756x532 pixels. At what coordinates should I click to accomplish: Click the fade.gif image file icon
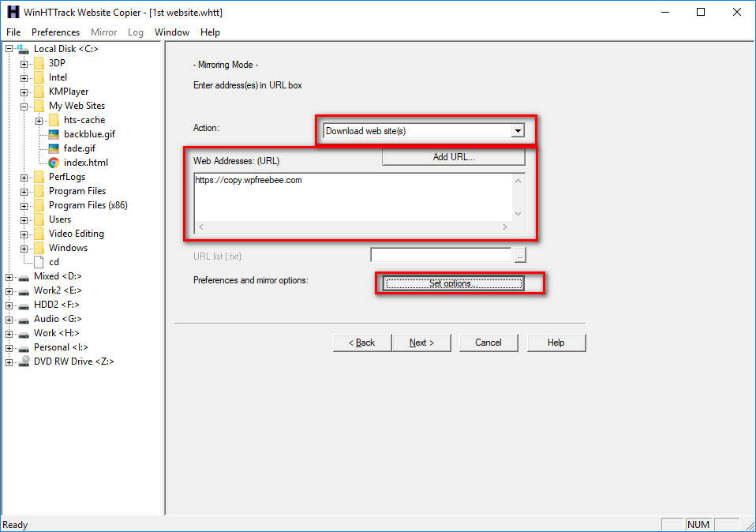coord(54,148)
